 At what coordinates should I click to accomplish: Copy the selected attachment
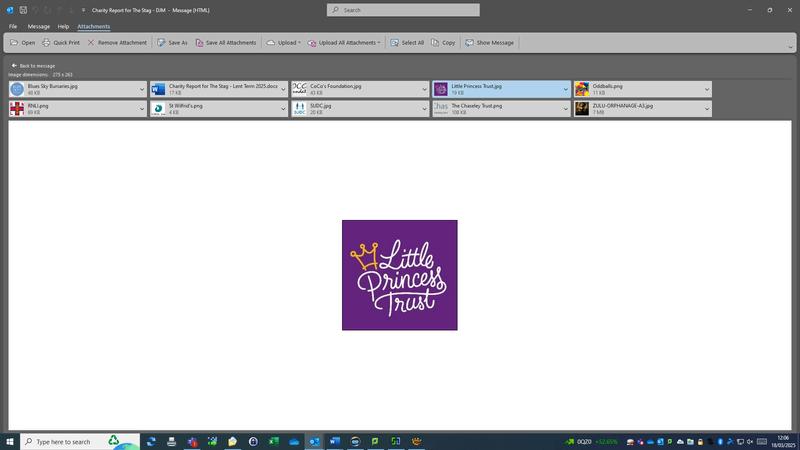tap(443, 43)
